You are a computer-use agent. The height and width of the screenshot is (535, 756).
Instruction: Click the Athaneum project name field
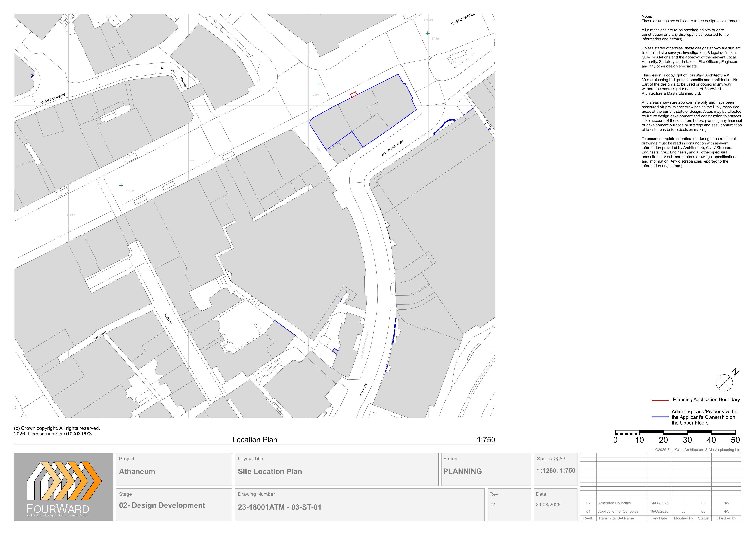click(174, 469)
